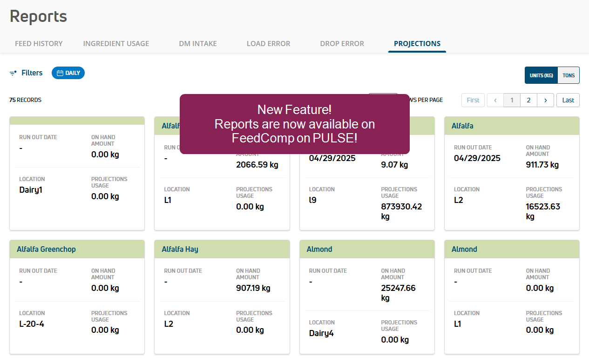
Task: Open the Alfalfa Greenchop card title
Action: point(46,249)
